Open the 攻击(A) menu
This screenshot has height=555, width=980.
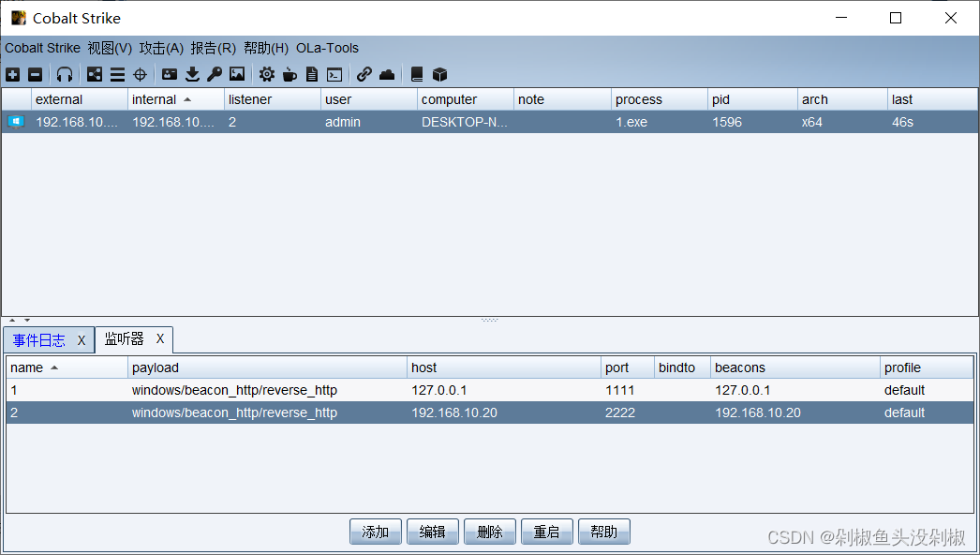coord(161,48)
